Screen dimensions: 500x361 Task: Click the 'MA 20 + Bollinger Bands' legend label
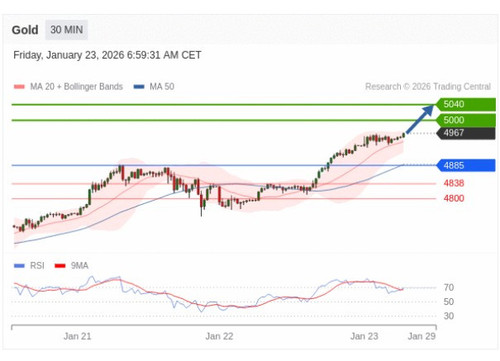pyautogui.click(x=76, y=87)
